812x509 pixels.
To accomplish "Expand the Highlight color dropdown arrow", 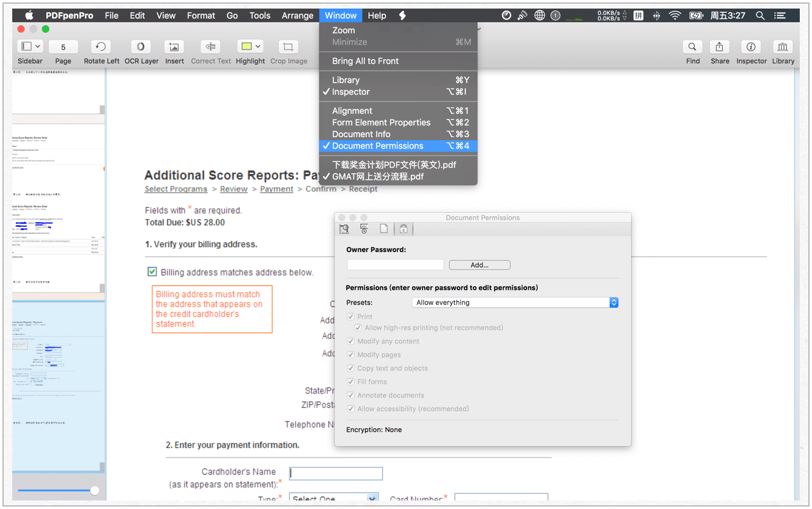I will pos(258,46).
